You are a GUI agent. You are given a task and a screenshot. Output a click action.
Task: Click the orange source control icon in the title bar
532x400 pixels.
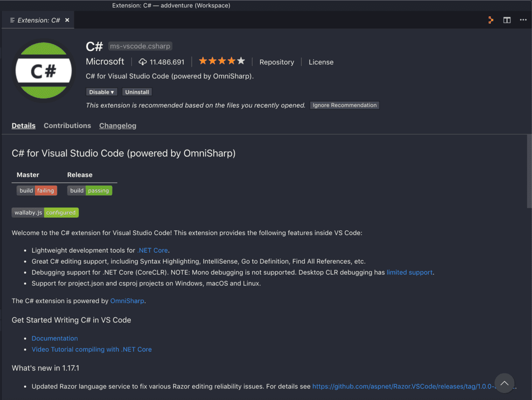[490, 20]
